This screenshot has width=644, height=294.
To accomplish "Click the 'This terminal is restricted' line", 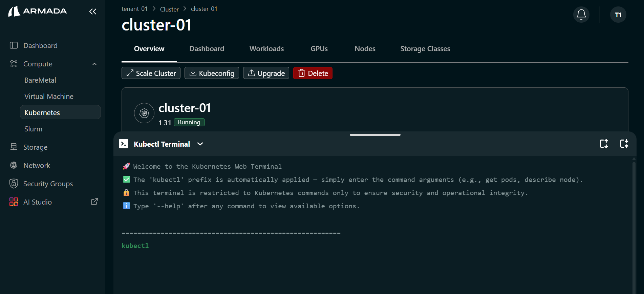I will coord(325,193).
